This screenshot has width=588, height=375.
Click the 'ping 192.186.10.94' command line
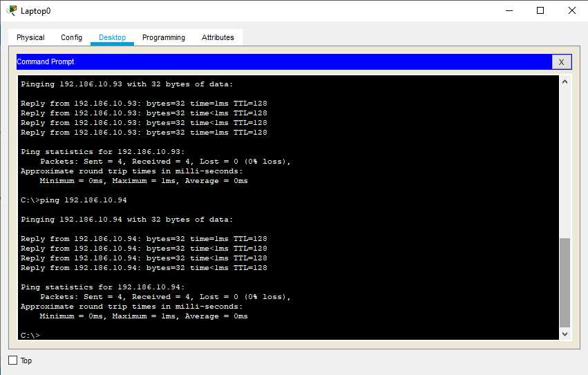[x=74, y=200]
